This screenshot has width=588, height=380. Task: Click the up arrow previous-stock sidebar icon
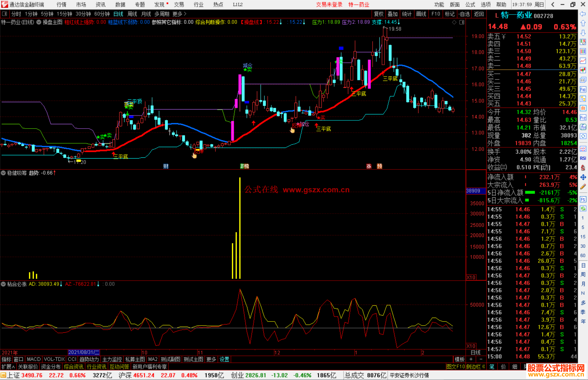(583, 23)
